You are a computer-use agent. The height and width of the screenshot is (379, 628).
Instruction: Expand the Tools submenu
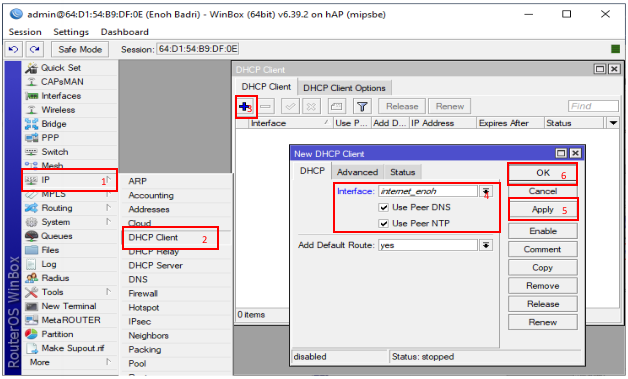pos(109,292)
